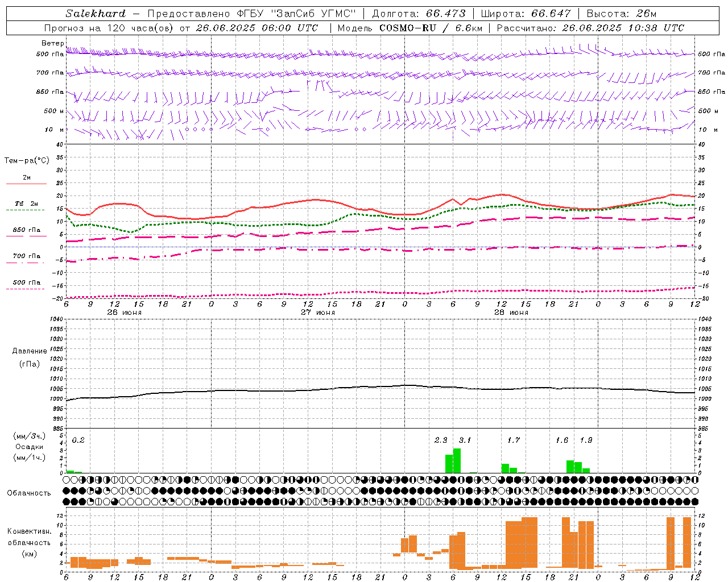The image size is (728, 582).
Task: Click the Рассчитано: 26.06.2025 10:38 UTC timestamp
Action: (590, 28)
